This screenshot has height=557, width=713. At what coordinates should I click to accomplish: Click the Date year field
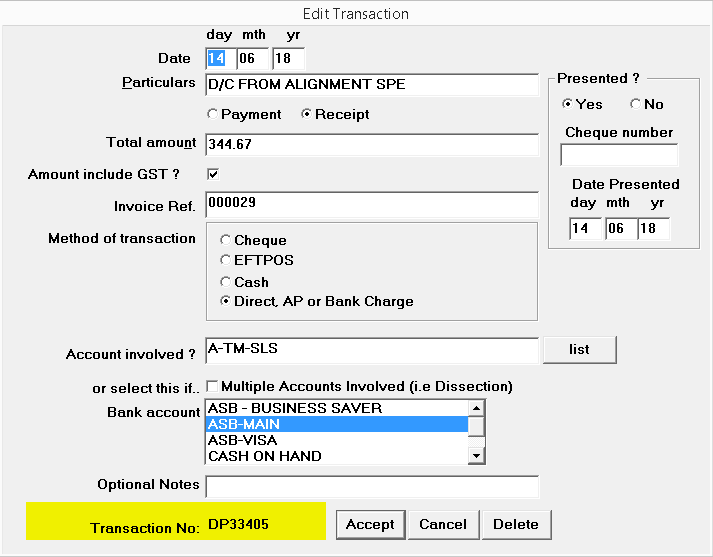[289, 58]
